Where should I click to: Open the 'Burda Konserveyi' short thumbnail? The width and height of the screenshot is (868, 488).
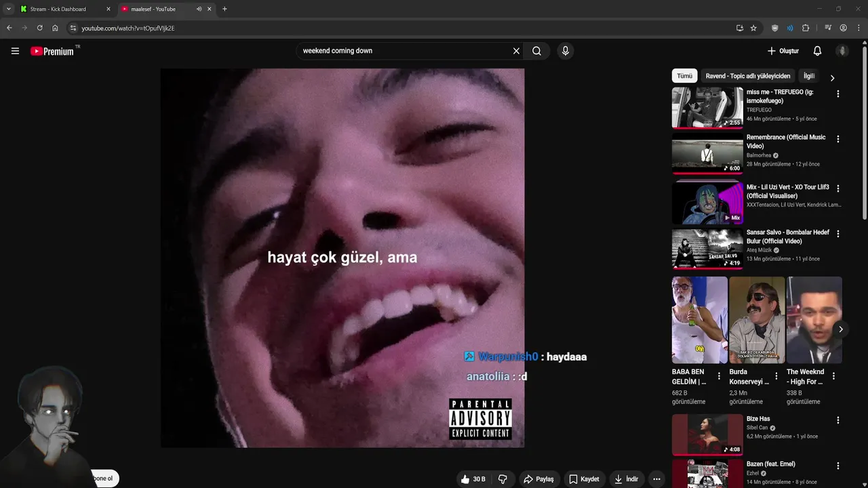tap(757, 320)
